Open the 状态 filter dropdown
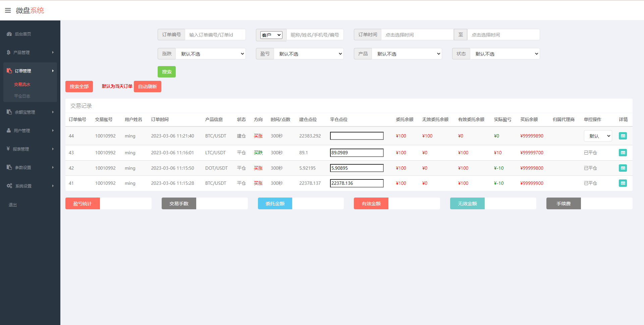Image resolution: width=644 pixels, height=325 pixels. click(505, 54)
